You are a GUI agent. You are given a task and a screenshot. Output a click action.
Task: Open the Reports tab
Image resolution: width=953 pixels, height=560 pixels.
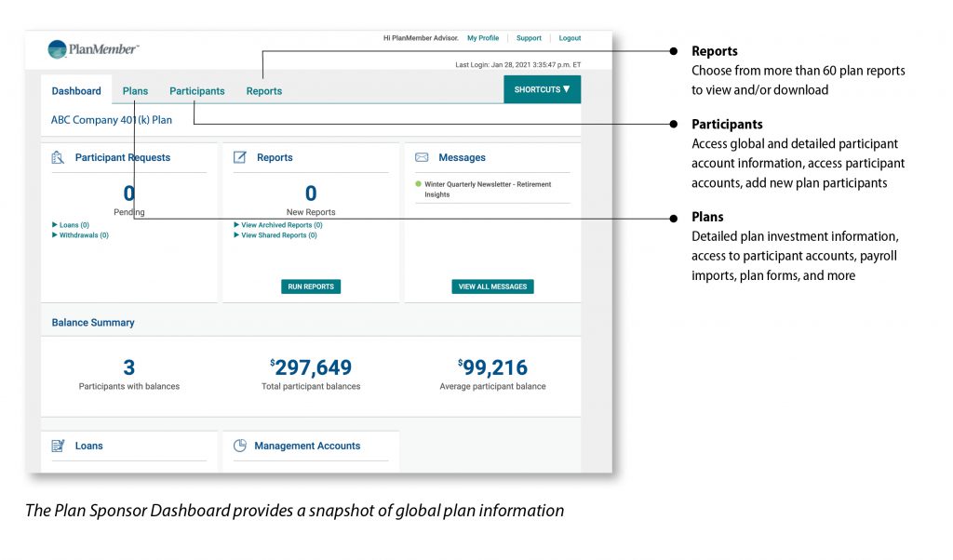263,90
